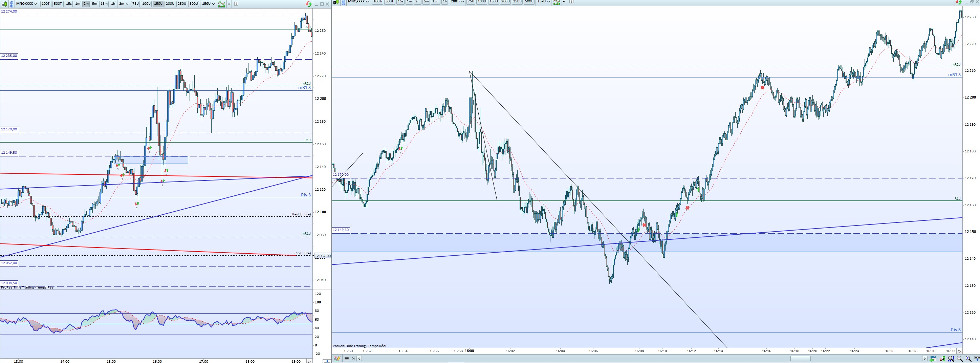Expand the MNQXXXX instrument dropdown in left chart
This screenshot has height=363, width=980.
tap(26, 4)
